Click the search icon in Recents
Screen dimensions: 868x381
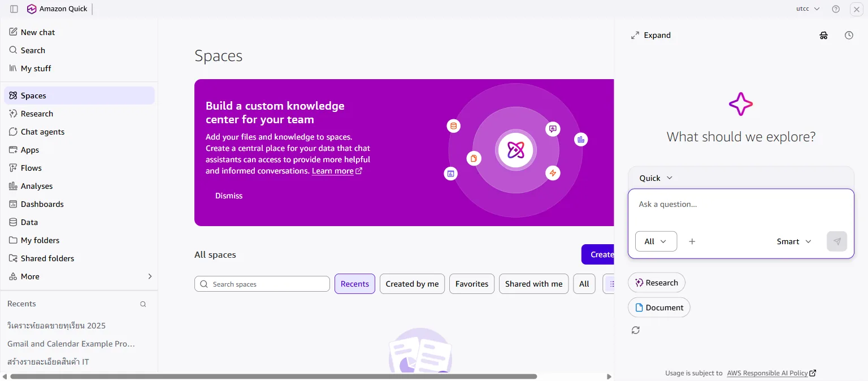(143, 304)
